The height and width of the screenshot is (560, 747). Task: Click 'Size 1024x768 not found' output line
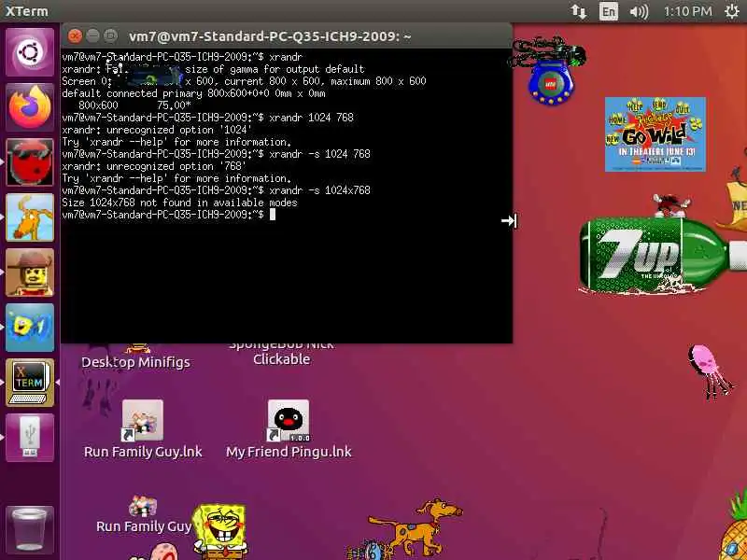click(179, 203)
